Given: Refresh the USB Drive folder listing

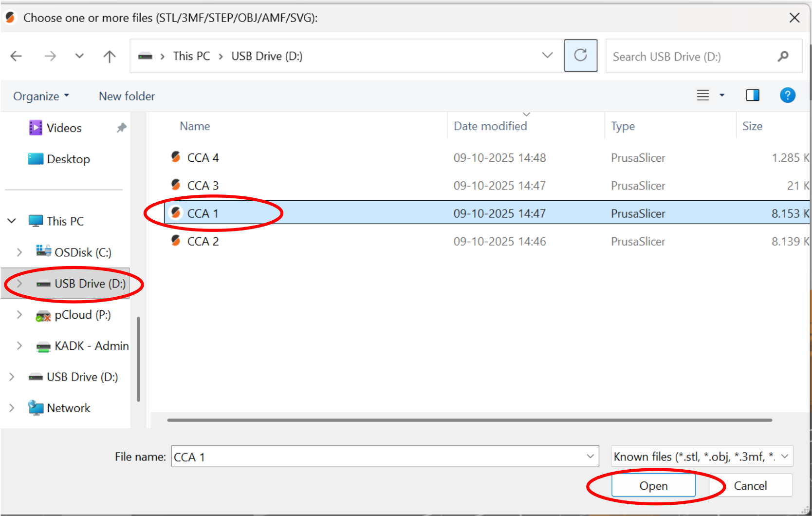Looking at the screenshot, I should point(580,56).
